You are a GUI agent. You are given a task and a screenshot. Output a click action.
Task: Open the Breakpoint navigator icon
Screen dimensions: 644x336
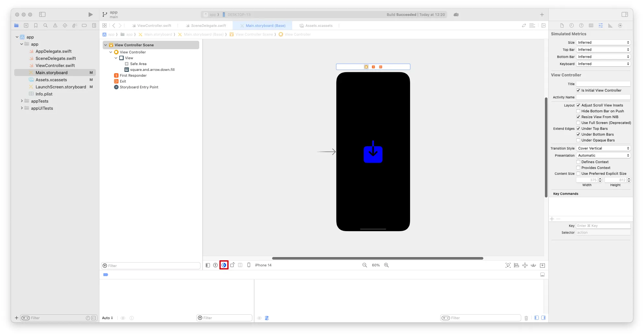pyautogui.click(x=84, y=26)
